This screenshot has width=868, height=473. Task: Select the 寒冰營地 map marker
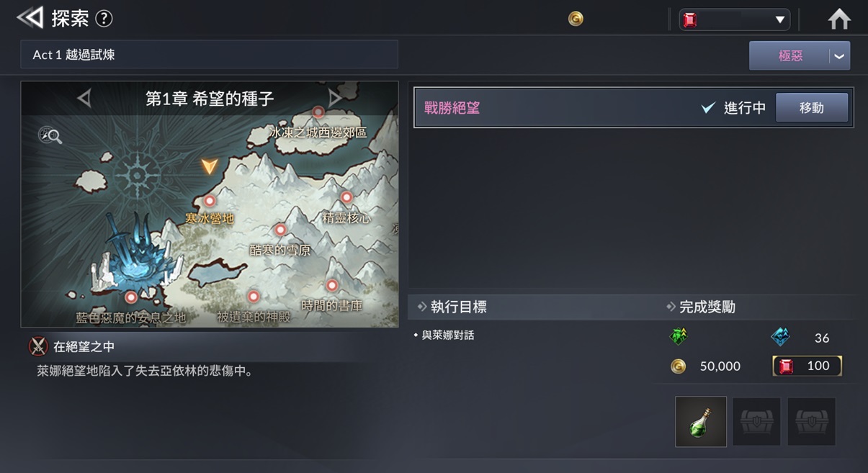pos(210,201)
